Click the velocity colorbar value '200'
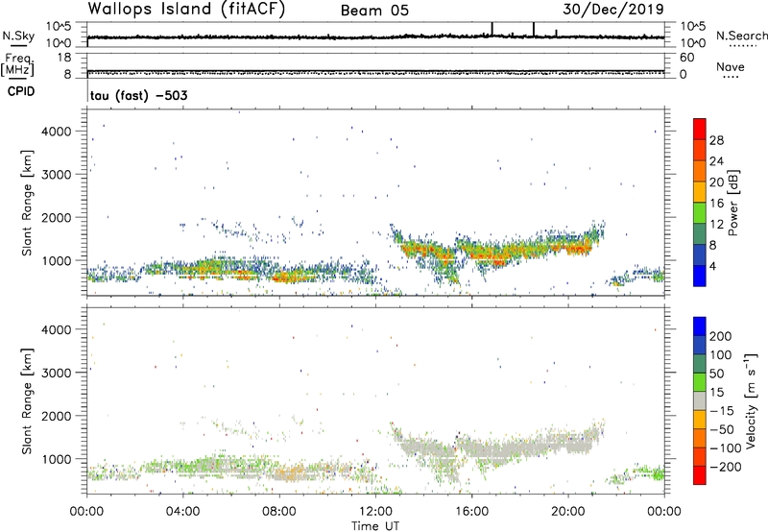 (721, 336)
